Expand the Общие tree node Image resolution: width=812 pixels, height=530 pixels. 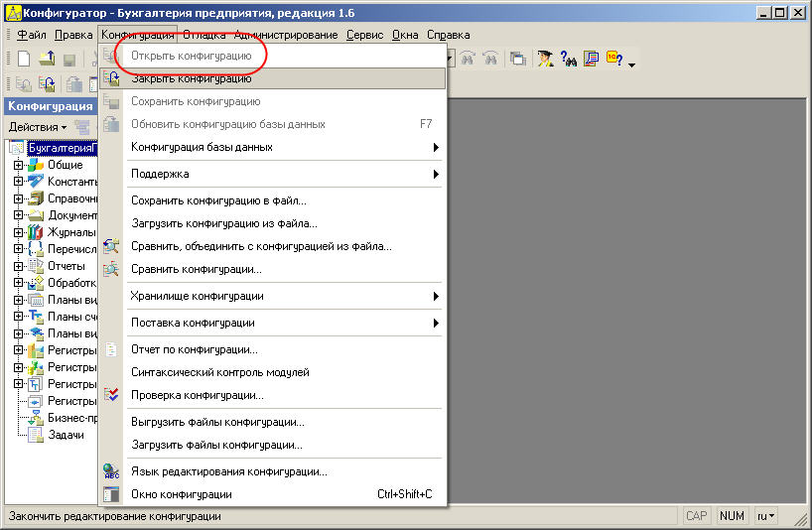(x=18, y=166)
